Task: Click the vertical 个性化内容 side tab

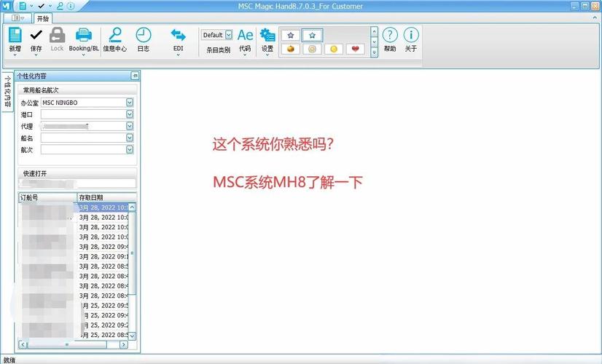Action: tap(7, 91)
